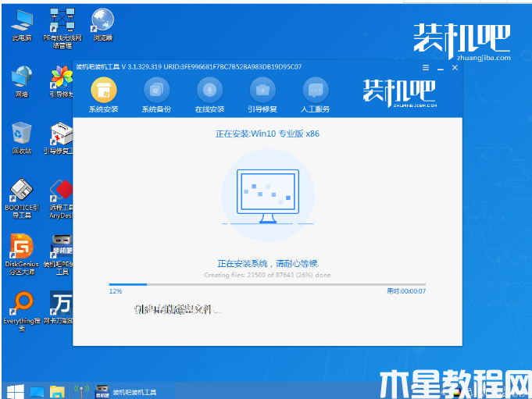The image size is (532, 399).
Task: Close the 装机吧装机工具 window
Action: click(x=455, y=67)
